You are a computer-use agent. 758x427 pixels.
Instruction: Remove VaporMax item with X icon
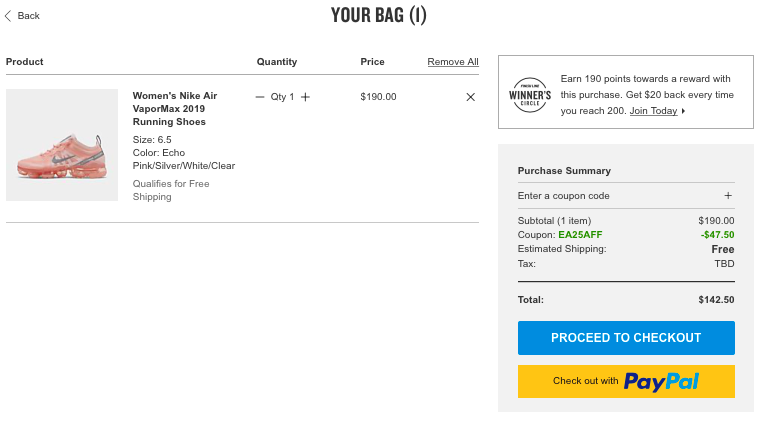tap(470, 97)
